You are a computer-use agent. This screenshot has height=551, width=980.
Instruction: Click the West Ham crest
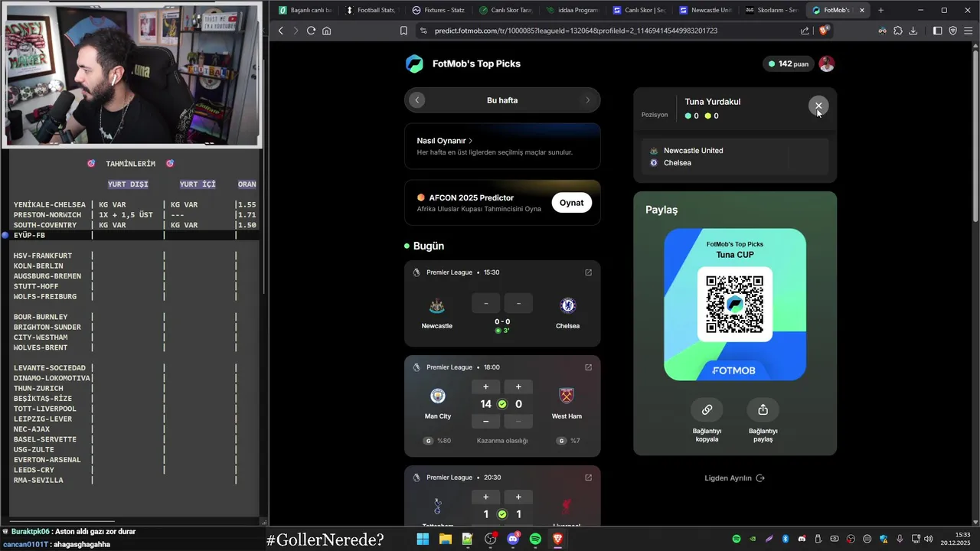(567, 396)
